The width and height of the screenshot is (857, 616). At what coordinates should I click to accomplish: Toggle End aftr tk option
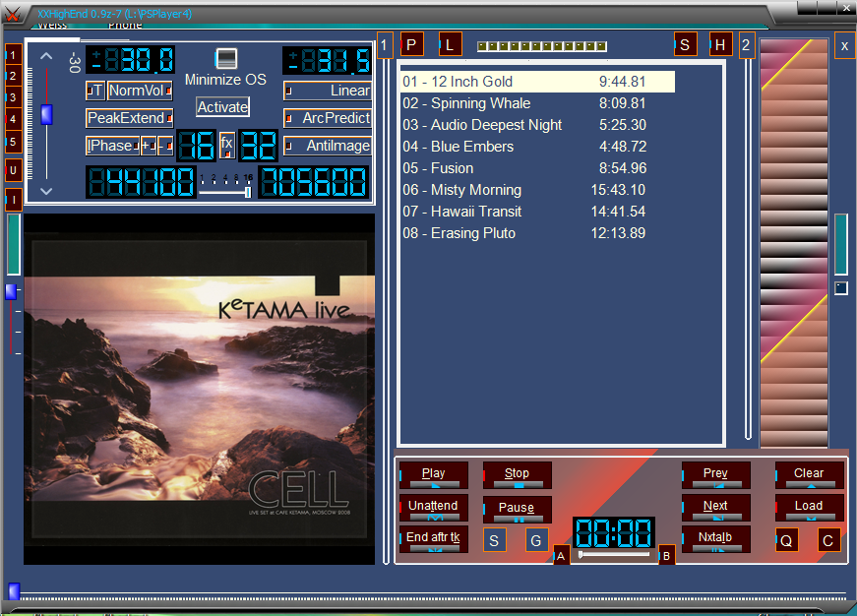(x=434, y=539)
